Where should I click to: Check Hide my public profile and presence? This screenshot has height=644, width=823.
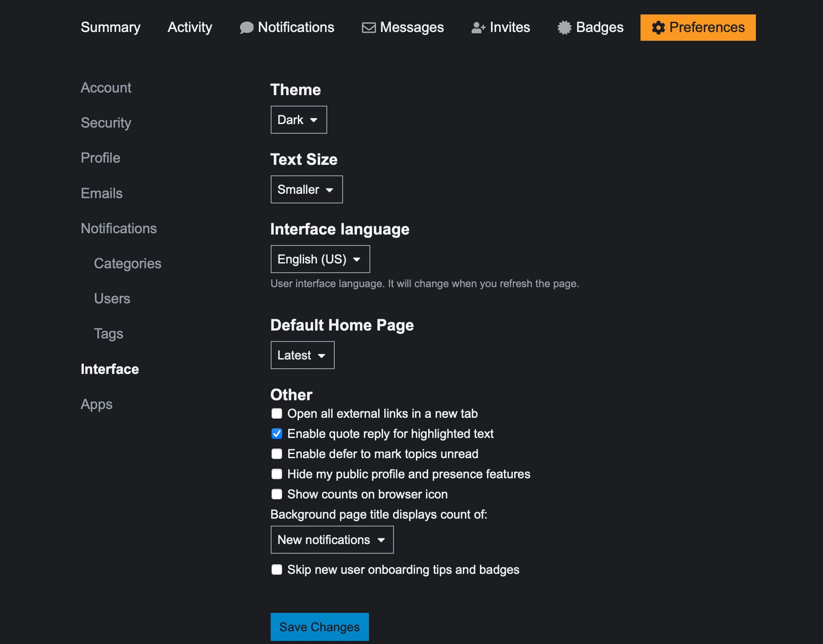click(277, 474)
